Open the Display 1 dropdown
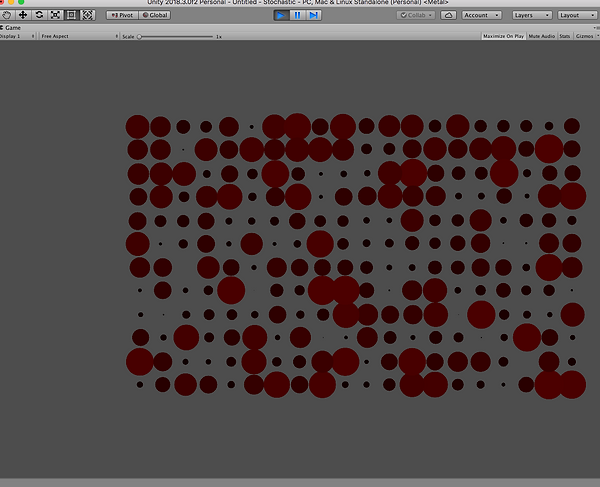600x487 pixels. tap(17, 36)
